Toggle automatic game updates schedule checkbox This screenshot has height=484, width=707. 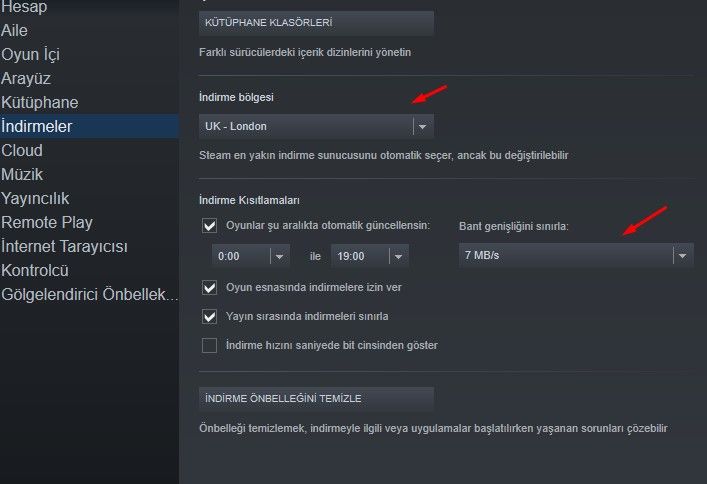point(209,226)
